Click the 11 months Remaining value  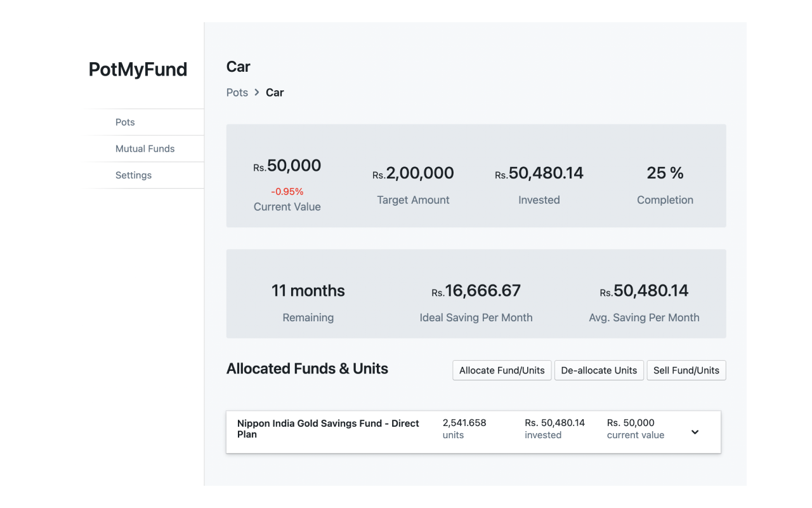308,291
